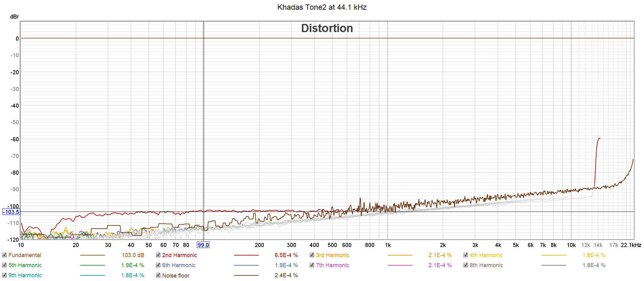644x281 pixels.
Task: Click the Fundamental brown line swatch
Action: 92,255
